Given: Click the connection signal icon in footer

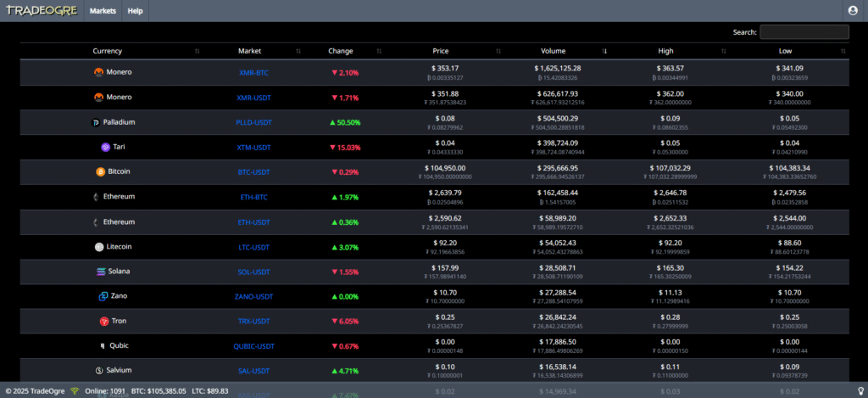Looking at the screenshot, I should tap(75, 391).
